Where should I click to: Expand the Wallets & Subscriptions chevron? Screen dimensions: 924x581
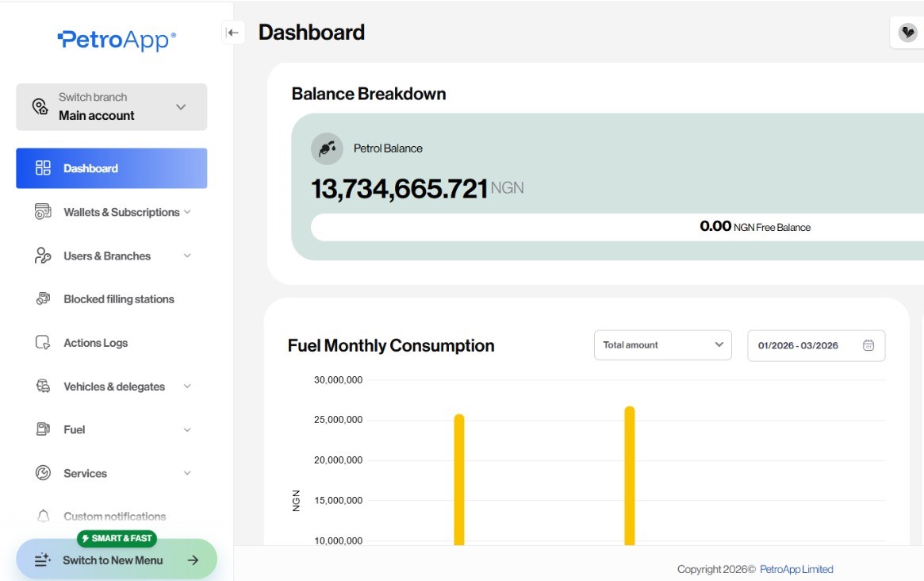(187, 212)
